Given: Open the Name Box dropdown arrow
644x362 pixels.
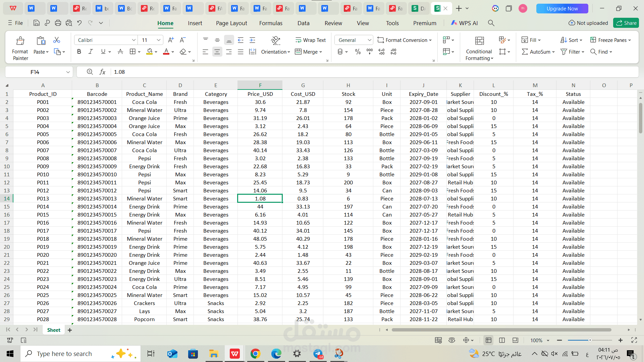Looking at the screenshot, I should tap(68, 72).
